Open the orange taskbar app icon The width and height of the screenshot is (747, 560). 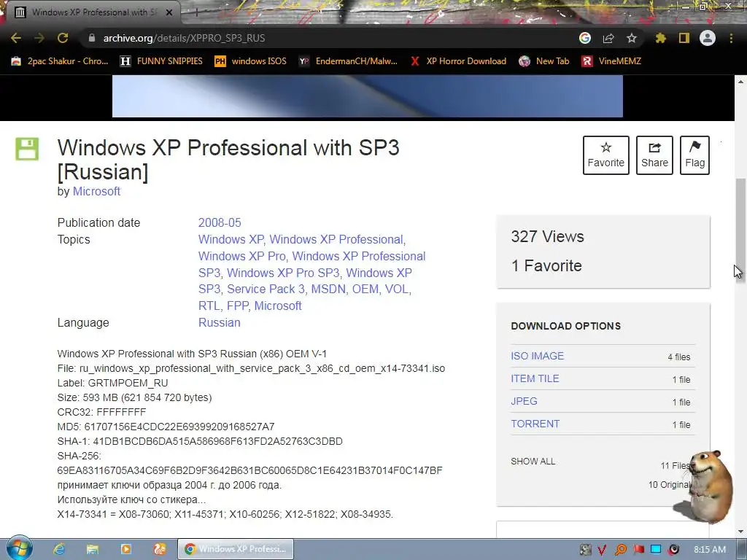(x=160, y=549)
